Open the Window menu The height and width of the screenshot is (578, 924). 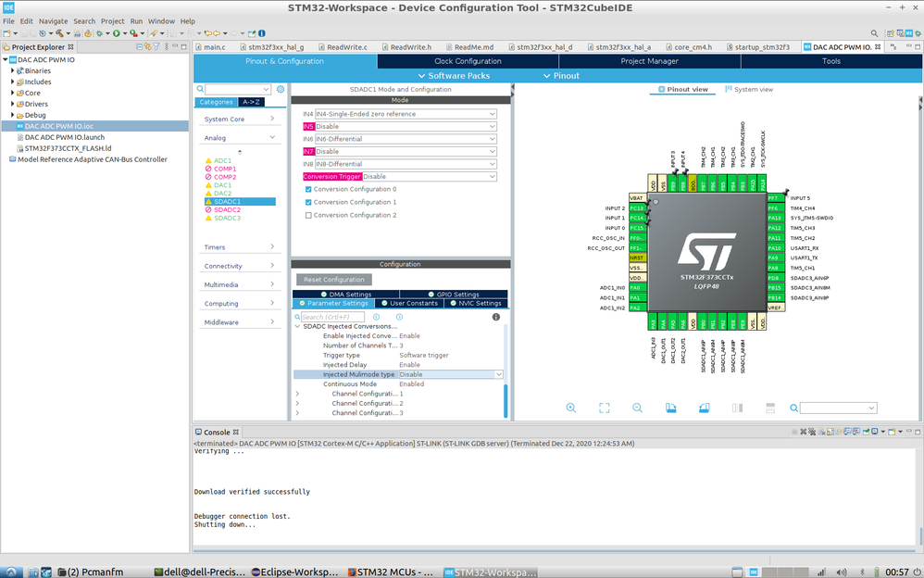pyautogui.click(x=161, y=20)
